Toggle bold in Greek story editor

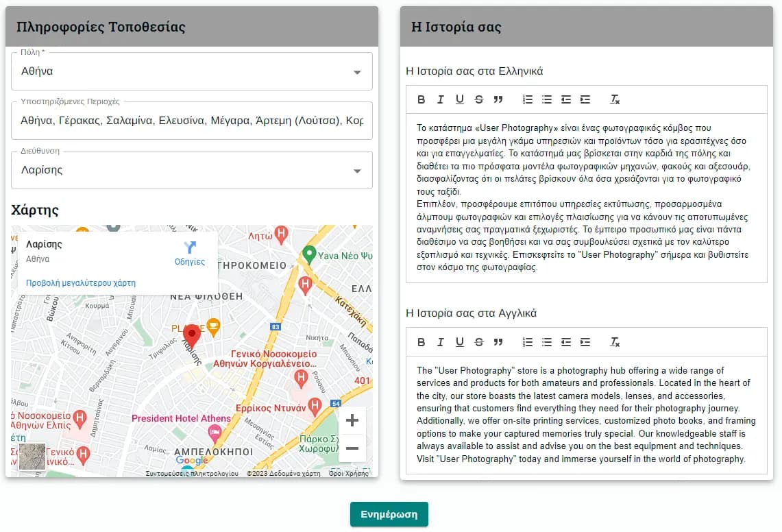[x=421, y=99]
